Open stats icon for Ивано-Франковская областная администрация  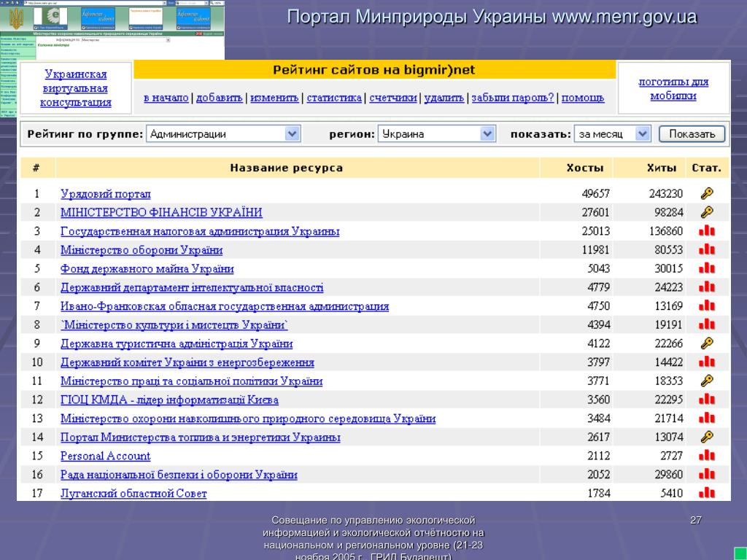click(x=707, y=306)
